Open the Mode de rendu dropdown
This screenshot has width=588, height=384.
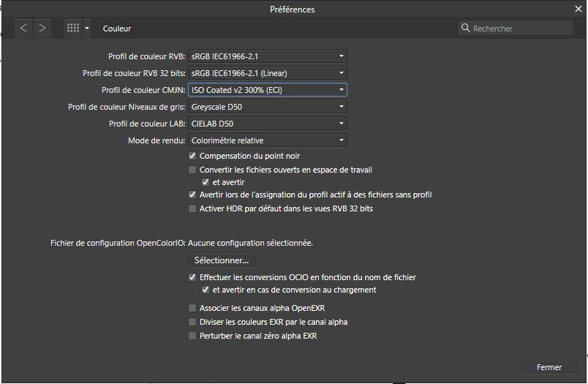pyautogui.click(x=268, y=140)
